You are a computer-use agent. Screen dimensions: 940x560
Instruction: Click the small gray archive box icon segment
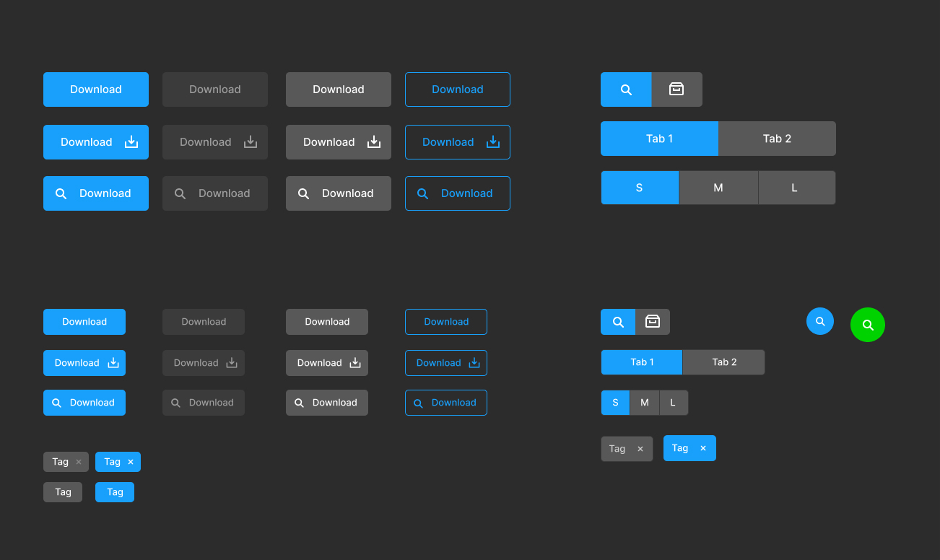tap(653, 322)
